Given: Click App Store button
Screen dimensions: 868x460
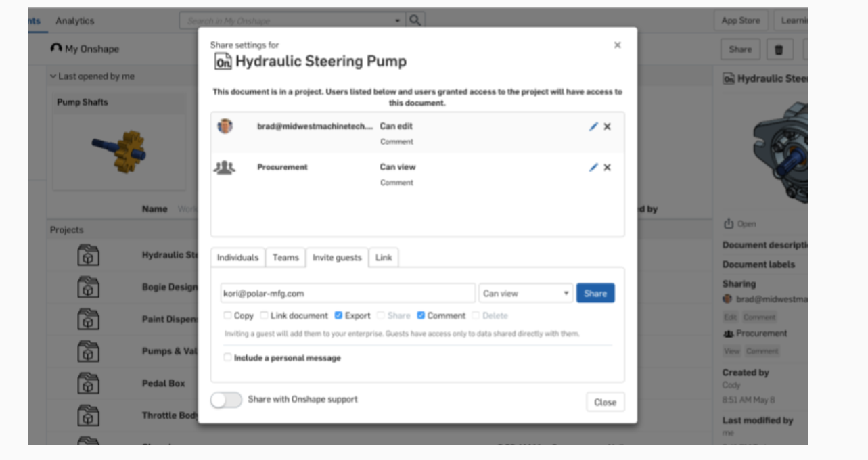Looking at the screenshot, I should tap(741, 20).
